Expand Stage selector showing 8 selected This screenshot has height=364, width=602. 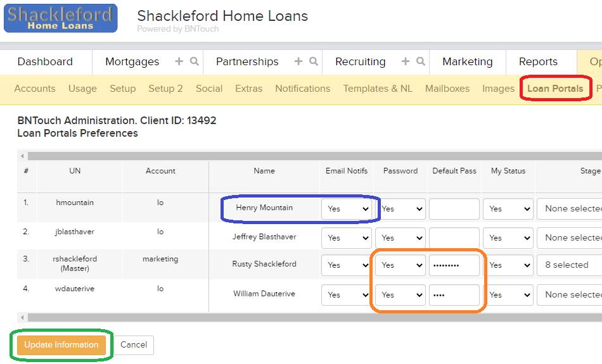[570, 265]
